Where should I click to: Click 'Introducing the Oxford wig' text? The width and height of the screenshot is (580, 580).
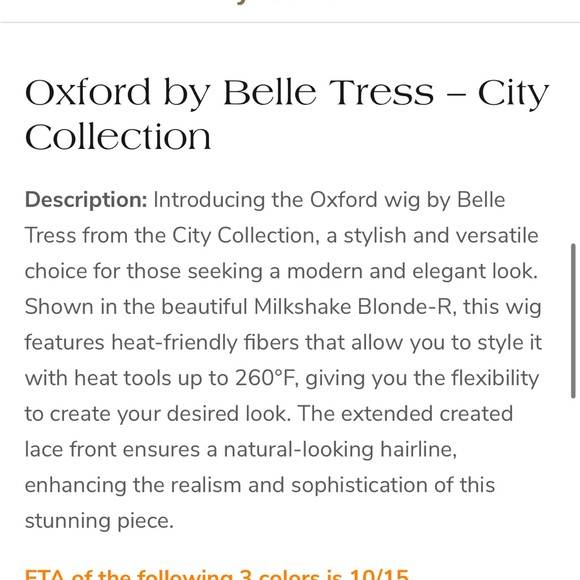(x=287, y=200)
